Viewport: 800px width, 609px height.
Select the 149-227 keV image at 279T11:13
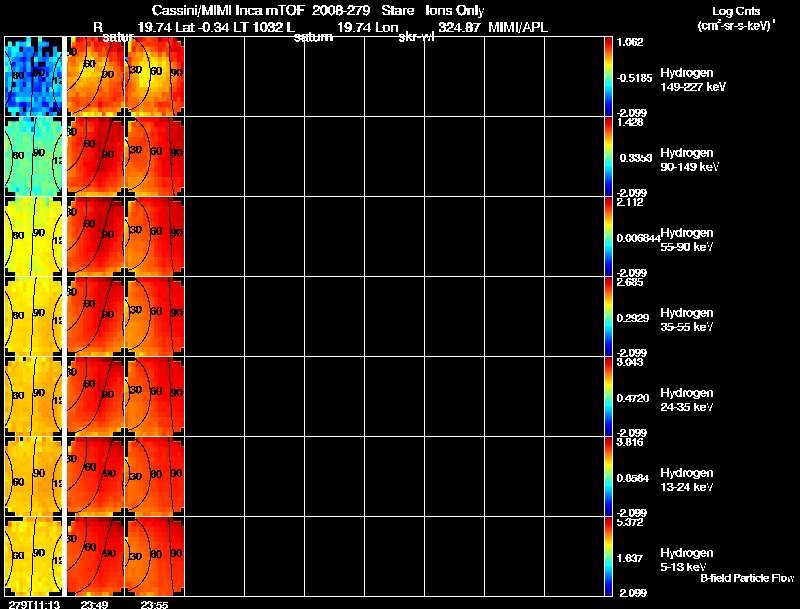click(x=34, y=77)
